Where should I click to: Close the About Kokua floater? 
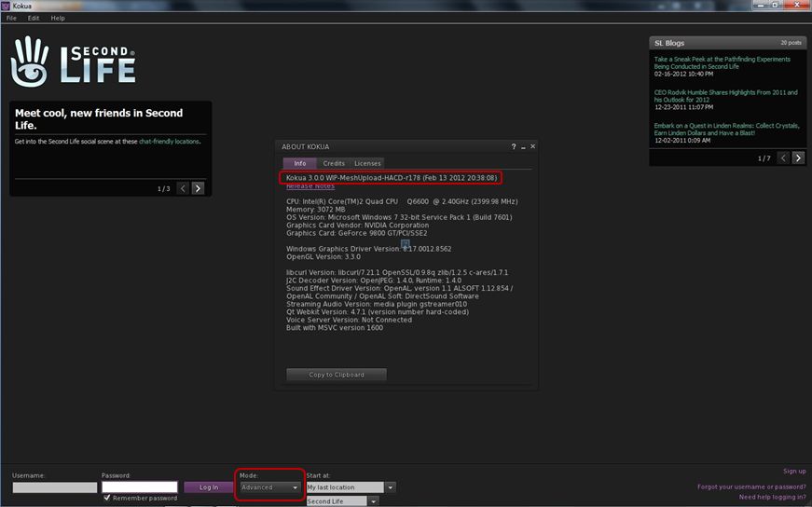pos(532,147)
